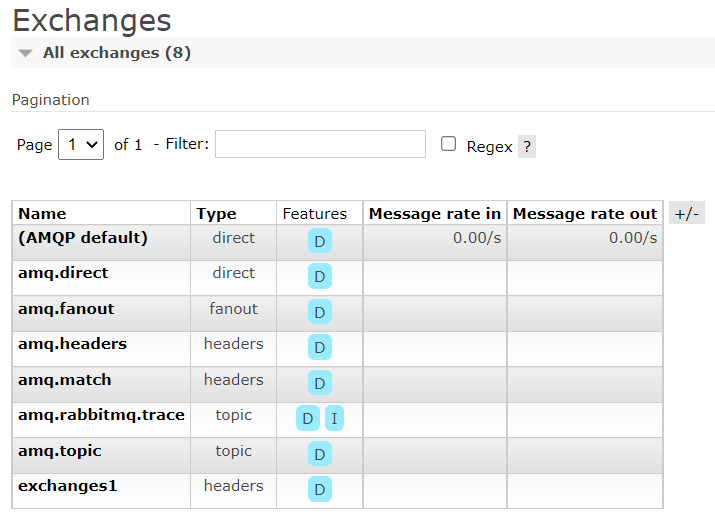This screenshot has width=715, height=523.
Task: Click the I badge for amq.rabbitmq.trace
Action: pos(334,418)
